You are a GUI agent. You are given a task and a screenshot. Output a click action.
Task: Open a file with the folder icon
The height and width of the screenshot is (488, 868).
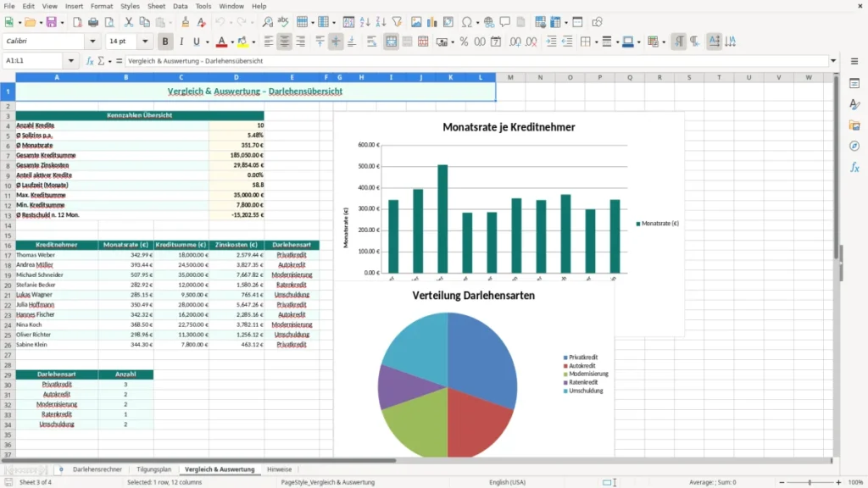pos(30,22)
